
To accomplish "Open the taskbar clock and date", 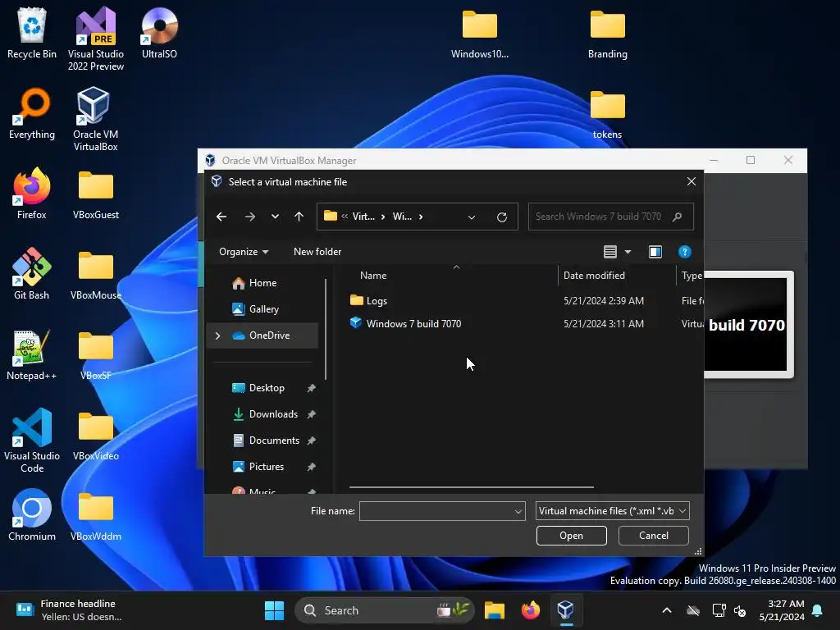I will [x=782, y=610].
